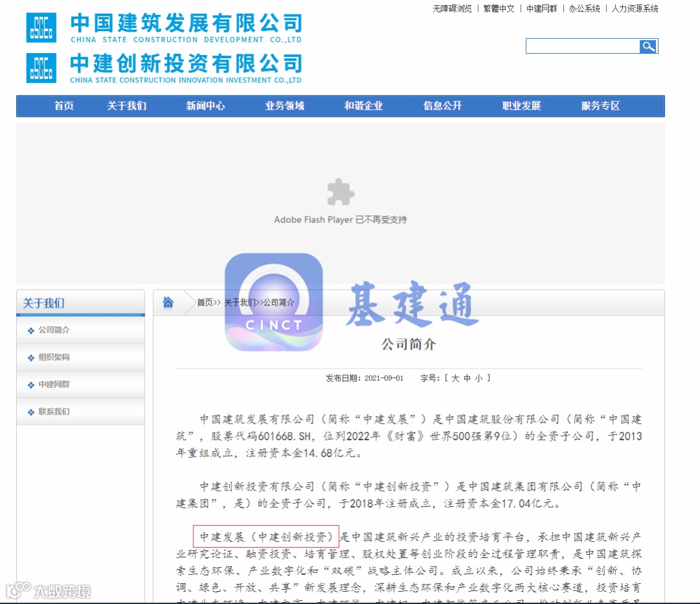The image size is (700, 604).
Task: Click the 首页 breadcrumb link
Action: (x=205, y=303)
